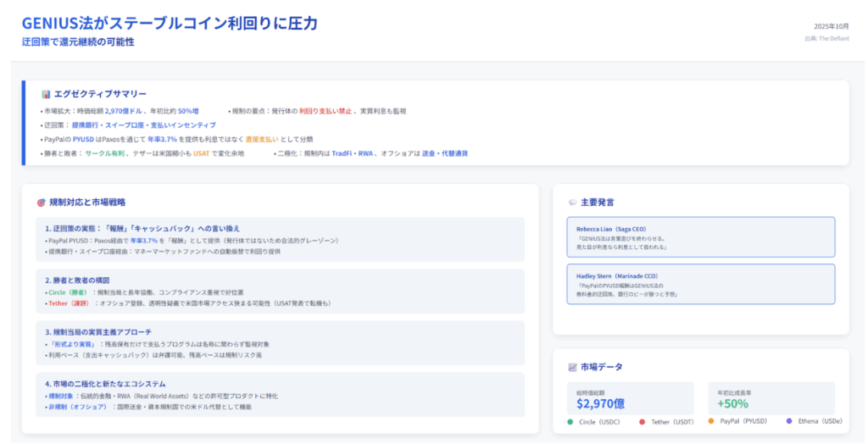868x444 pixels.
Task: Toggle the Tether (USDT) legend label
Action: click(x=672, y=421)
